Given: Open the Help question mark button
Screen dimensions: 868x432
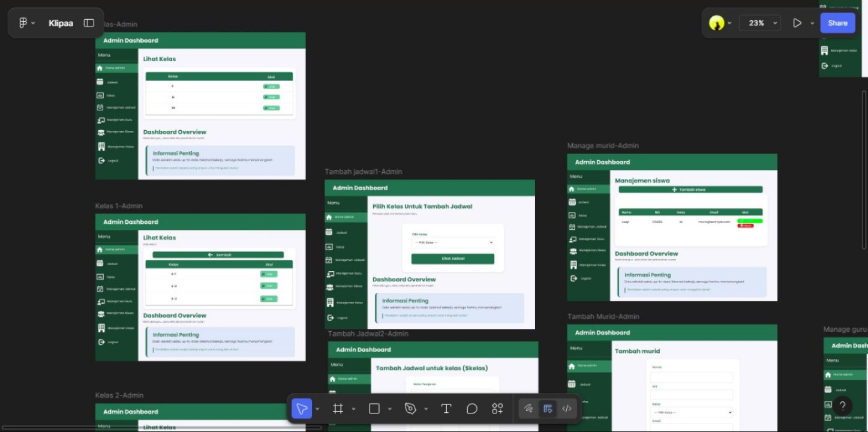Looking at the screenshot, I should point(842,406).
